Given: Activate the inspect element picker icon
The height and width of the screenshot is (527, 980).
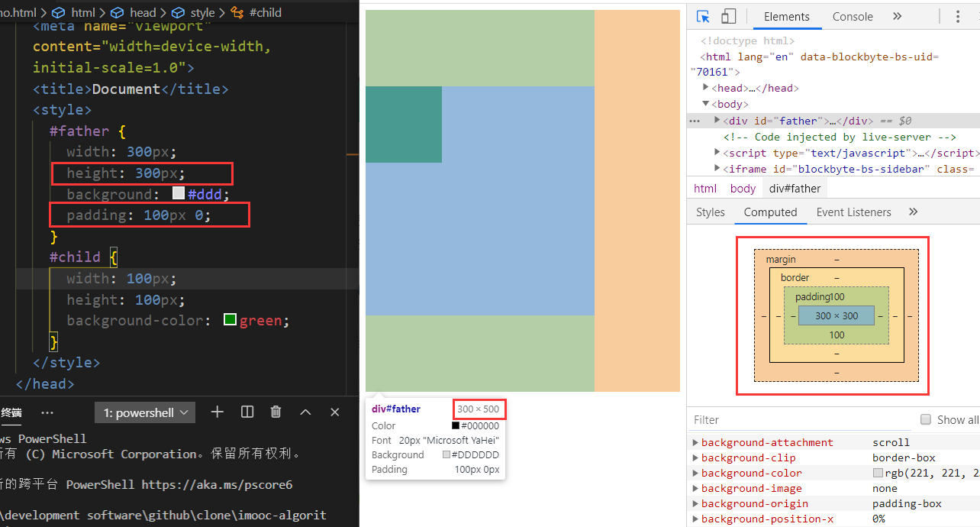Looking at the screenshot, I should (704, 16).
